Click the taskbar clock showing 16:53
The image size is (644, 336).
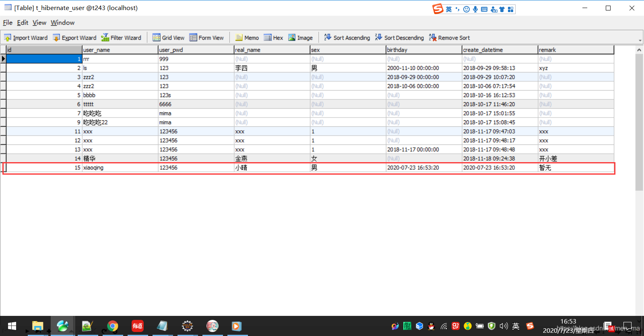[x=568, y=322]
